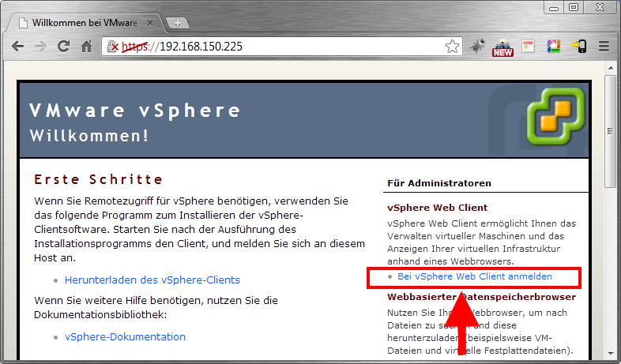Click the browser back arrow
The height and width of the screenshot is (364, 621).
(17, 47)
